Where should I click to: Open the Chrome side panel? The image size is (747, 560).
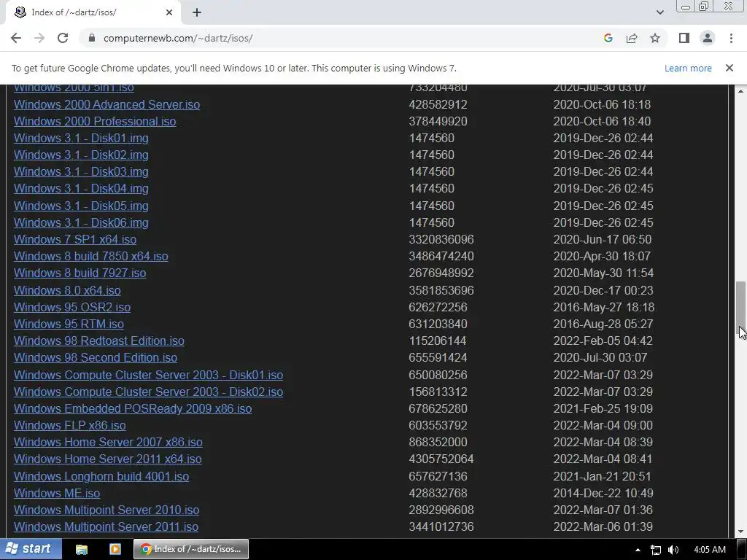[684, 38]
